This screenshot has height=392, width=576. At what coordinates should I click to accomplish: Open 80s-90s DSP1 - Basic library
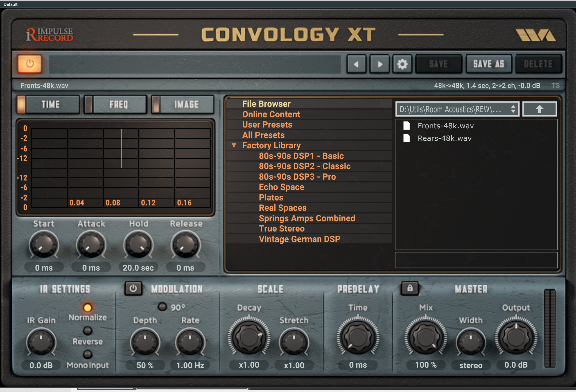[x=309, y=156]
